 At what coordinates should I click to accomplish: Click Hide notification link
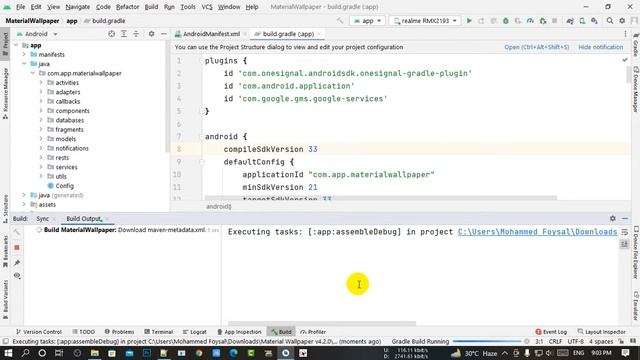tap(600, 47)
